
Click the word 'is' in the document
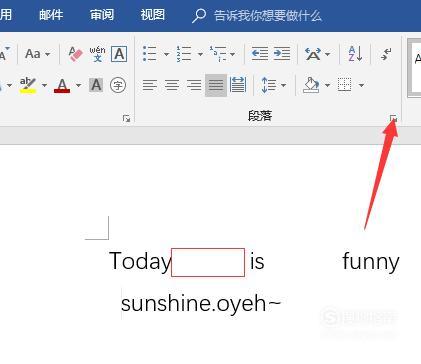coord(257,261)
